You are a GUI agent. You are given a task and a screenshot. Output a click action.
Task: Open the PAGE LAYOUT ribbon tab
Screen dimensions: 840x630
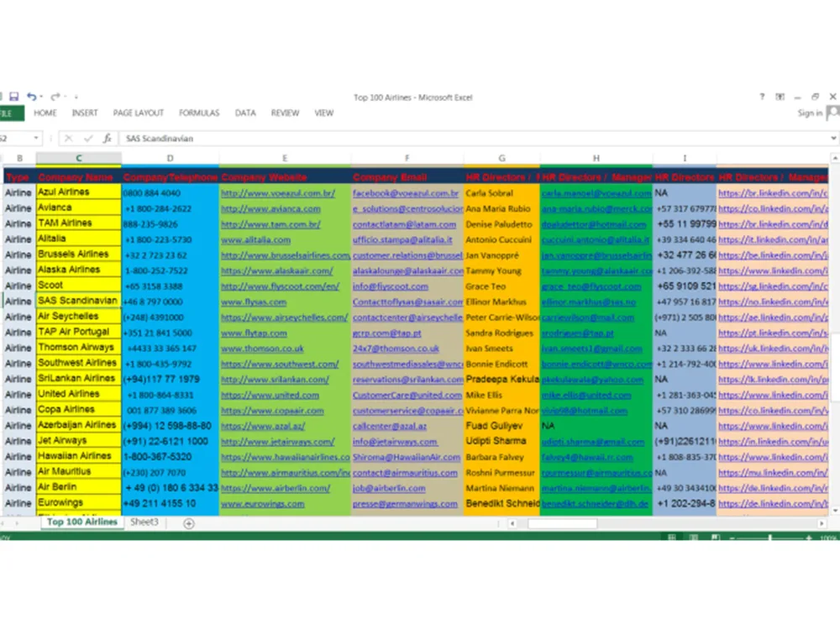pos(139,113)
